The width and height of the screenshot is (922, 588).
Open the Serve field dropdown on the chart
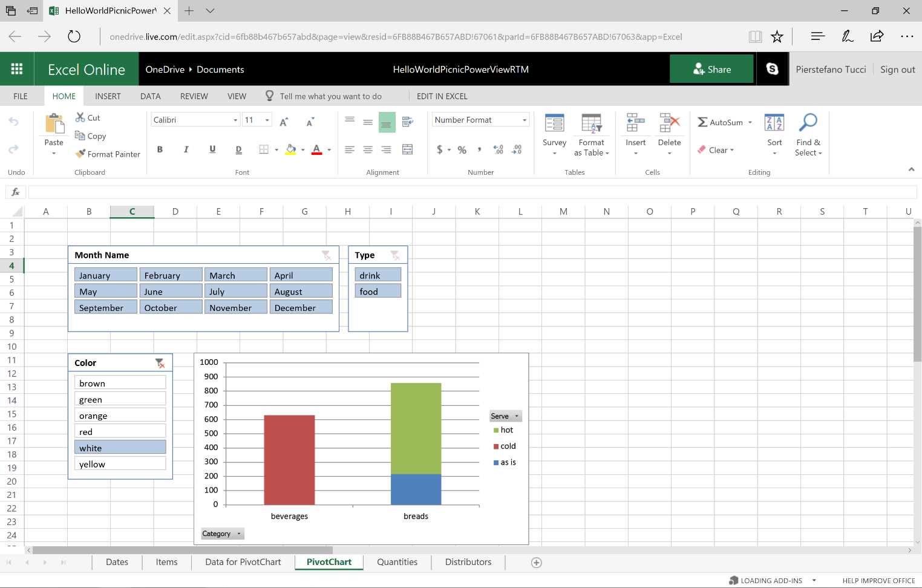(516, 416)
